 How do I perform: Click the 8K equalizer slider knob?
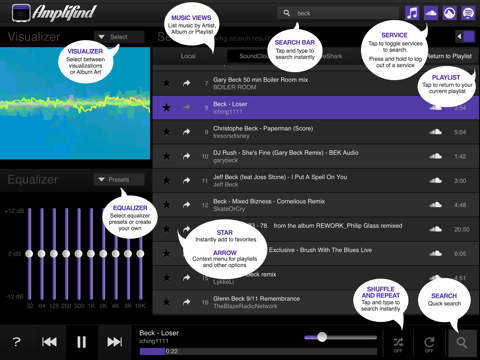[x=128, y=254]
